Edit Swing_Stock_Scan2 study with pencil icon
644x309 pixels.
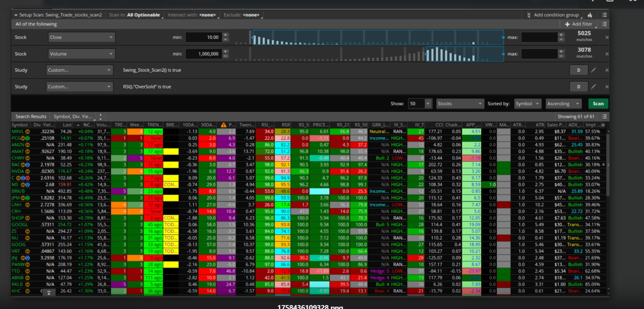593,70
